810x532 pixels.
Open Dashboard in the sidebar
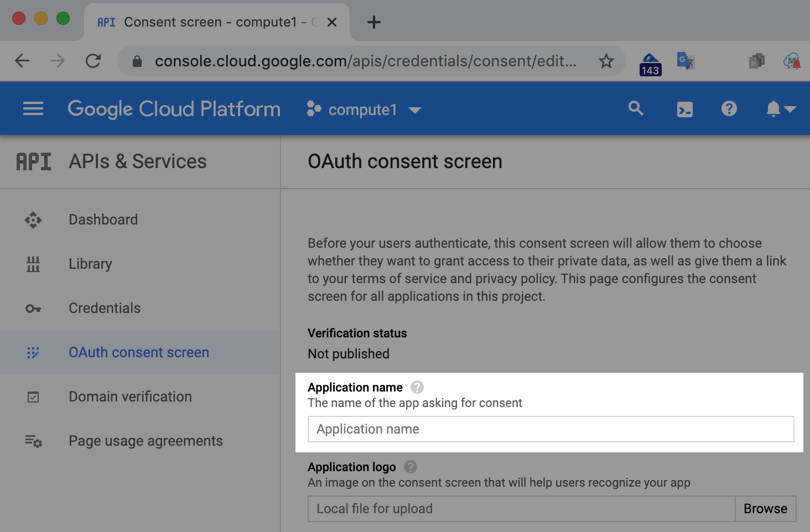[103, 220]
